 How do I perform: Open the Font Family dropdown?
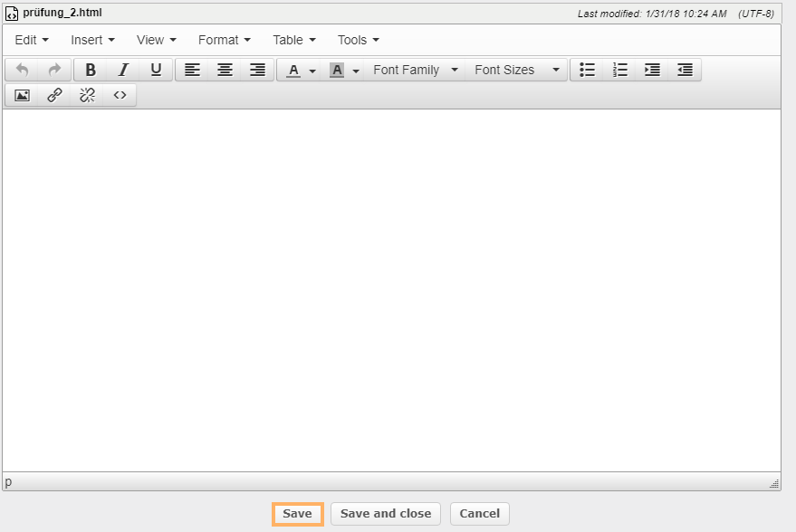pos(416,70)
